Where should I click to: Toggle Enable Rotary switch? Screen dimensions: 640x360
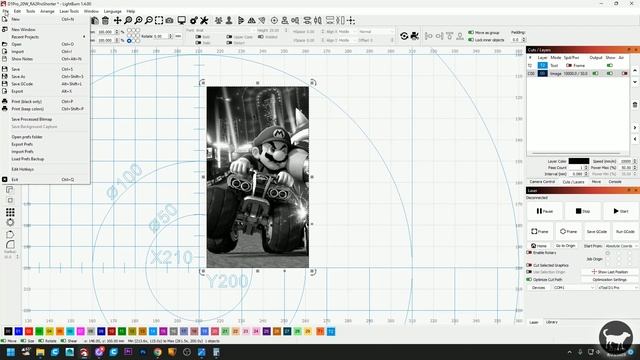(x=529, y=253)
